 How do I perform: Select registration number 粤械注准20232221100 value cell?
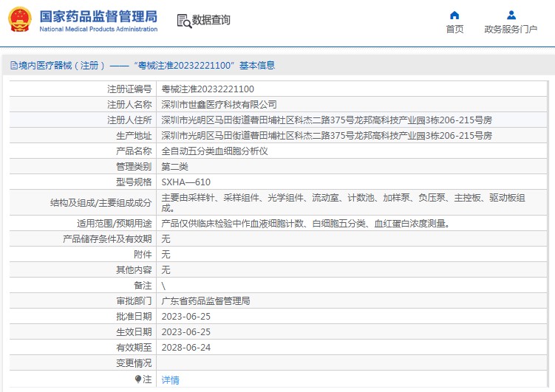(x=208, y=89)
